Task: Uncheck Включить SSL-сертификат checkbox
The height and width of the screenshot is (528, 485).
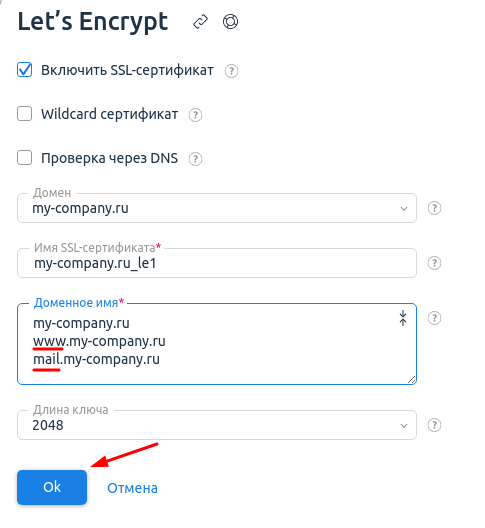Action: click(x=25, y=70)
